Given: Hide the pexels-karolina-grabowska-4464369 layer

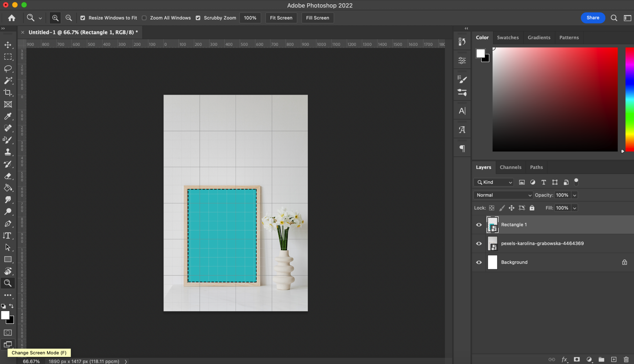Looking at the screenshot, I should pyautogui.click(x=479, y=243).
